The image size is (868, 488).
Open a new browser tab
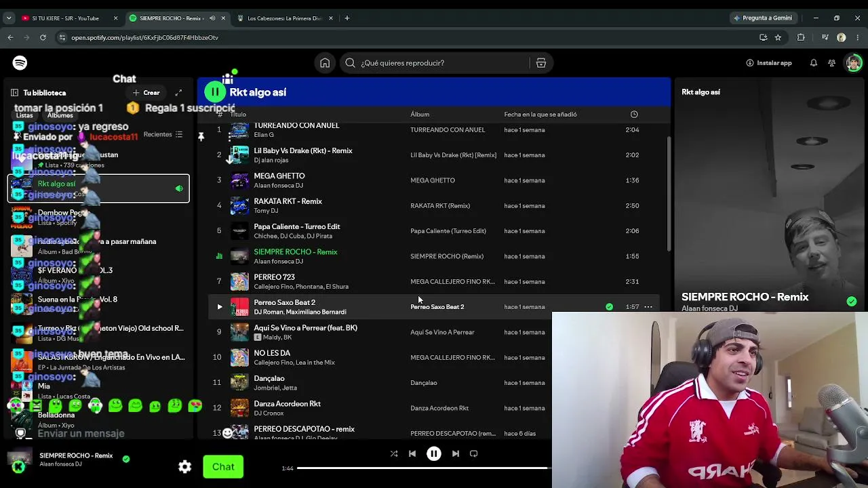pyautogui.click(x=347, y=18)
